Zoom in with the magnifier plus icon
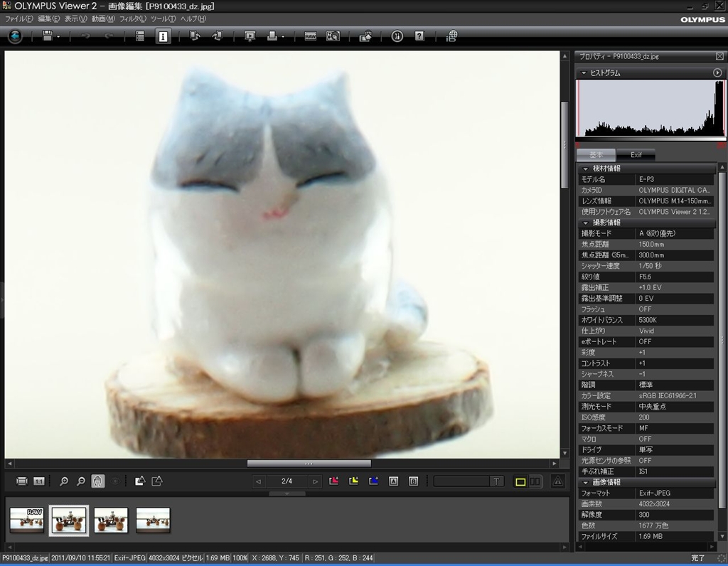The image size is (728, 566). coord(64,481)
